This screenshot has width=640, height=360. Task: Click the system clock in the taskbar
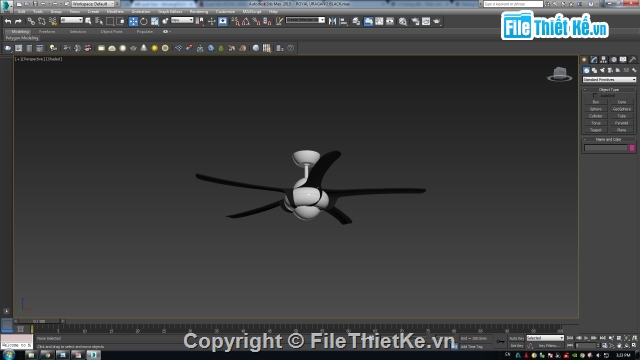pyautogui.click(x=623, y=355)
